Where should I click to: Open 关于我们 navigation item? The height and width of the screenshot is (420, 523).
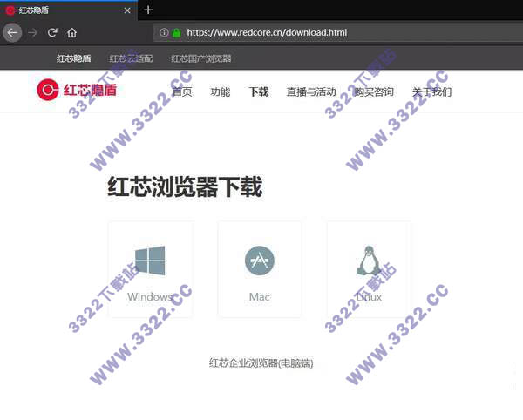pos(432,92)
